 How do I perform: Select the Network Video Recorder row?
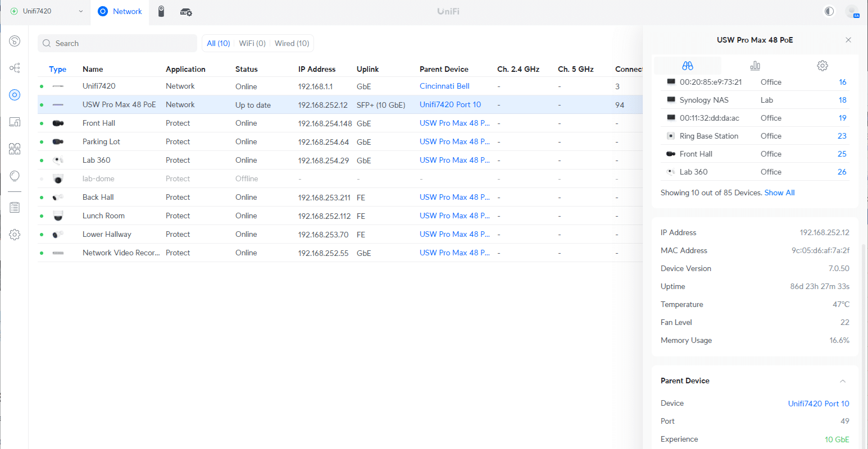tap(340, 253)
